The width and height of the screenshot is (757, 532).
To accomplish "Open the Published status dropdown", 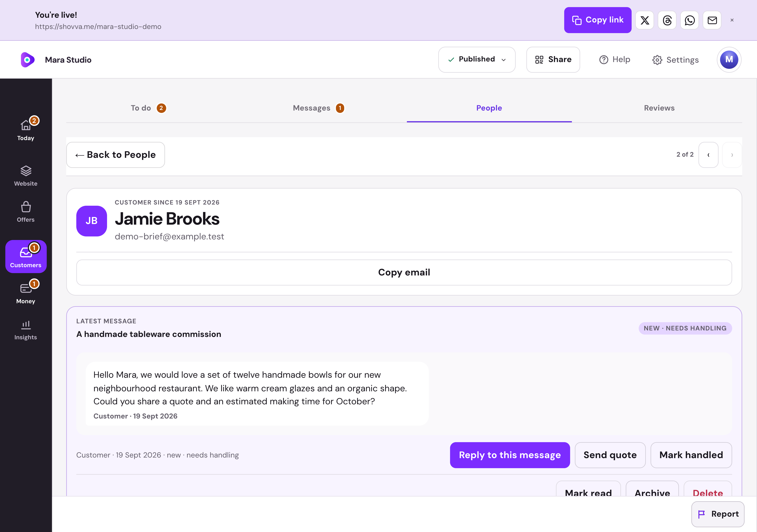I will pos(476,60).
